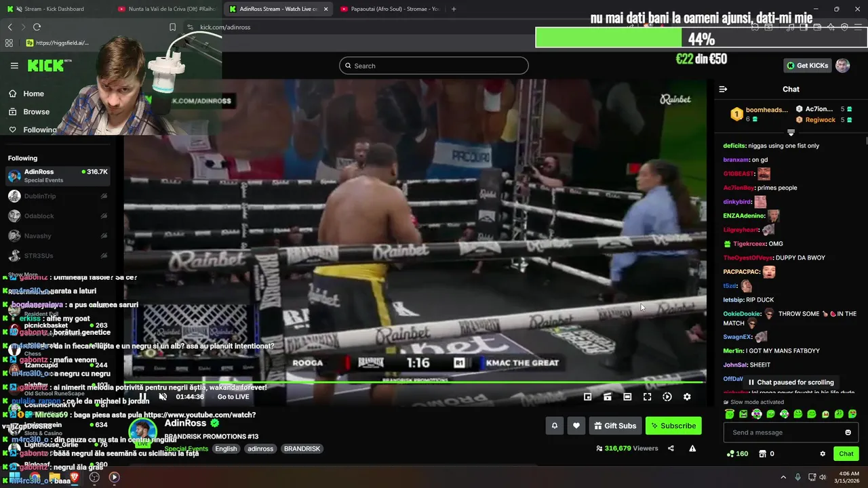Click the Kick search box
This screenshot has width=868, height=488.
pos(434,66)
